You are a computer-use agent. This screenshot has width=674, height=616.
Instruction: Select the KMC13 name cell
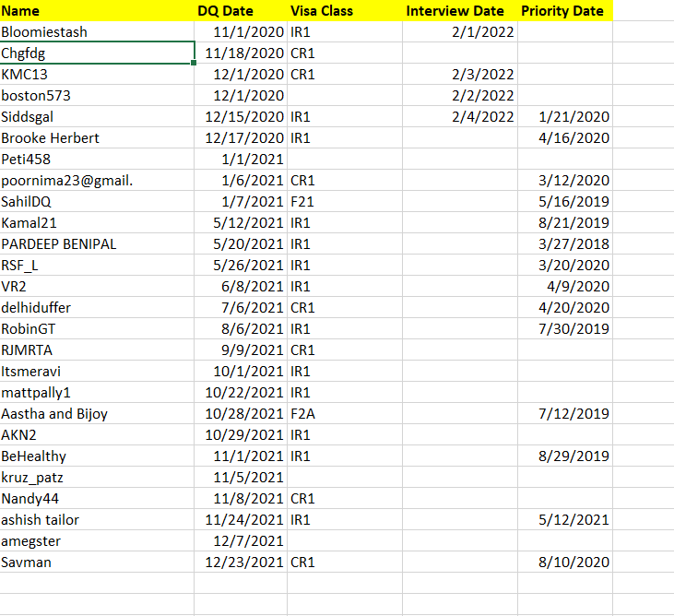[97, 75]
